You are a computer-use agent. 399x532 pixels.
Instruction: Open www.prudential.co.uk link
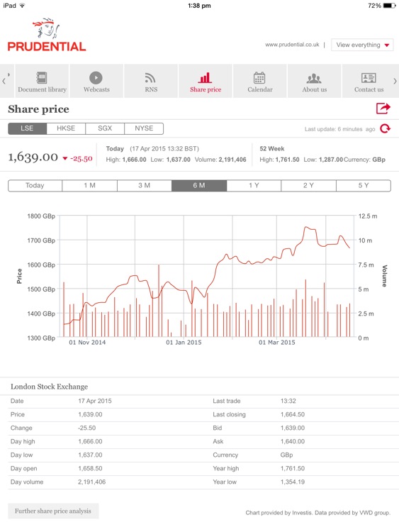coord(292,45)
